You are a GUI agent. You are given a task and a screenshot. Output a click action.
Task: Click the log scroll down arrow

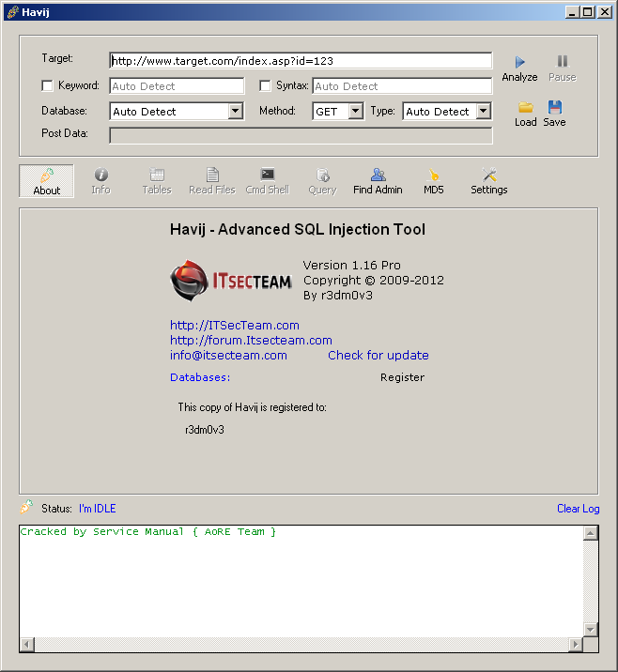tap(591, 630)
